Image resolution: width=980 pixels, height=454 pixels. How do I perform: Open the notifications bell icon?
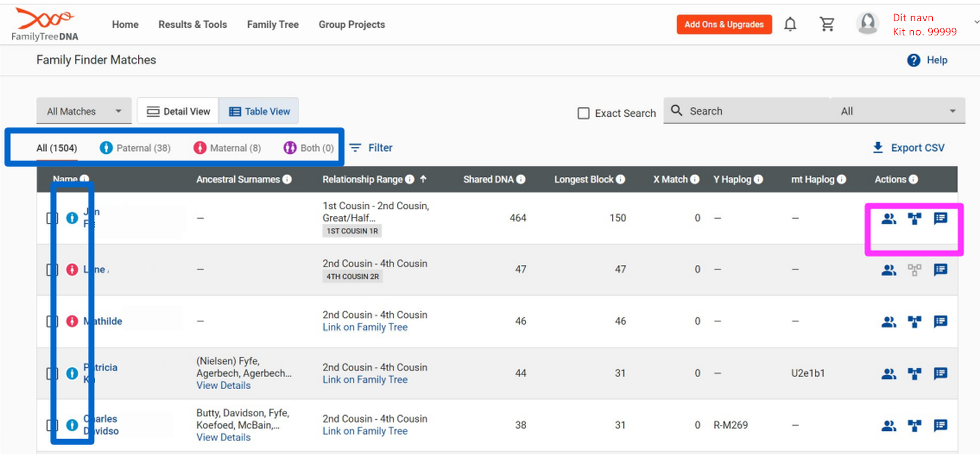790,24
